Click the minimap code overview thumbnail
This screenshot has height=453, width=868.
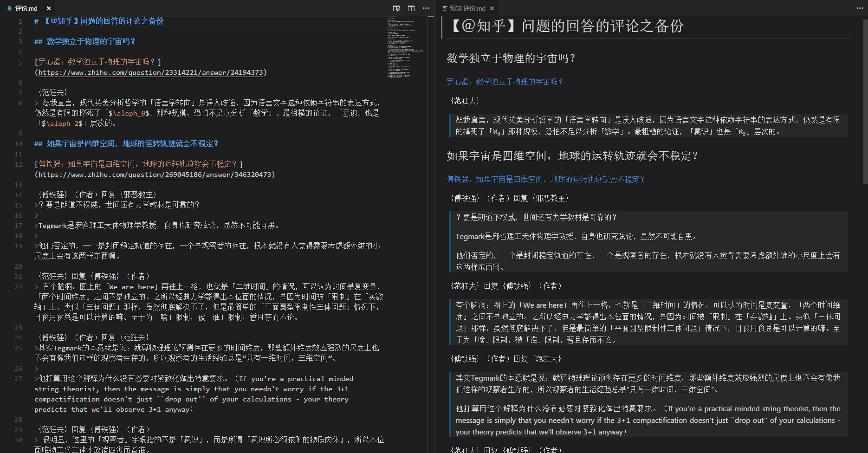click(x=405, y=46)
